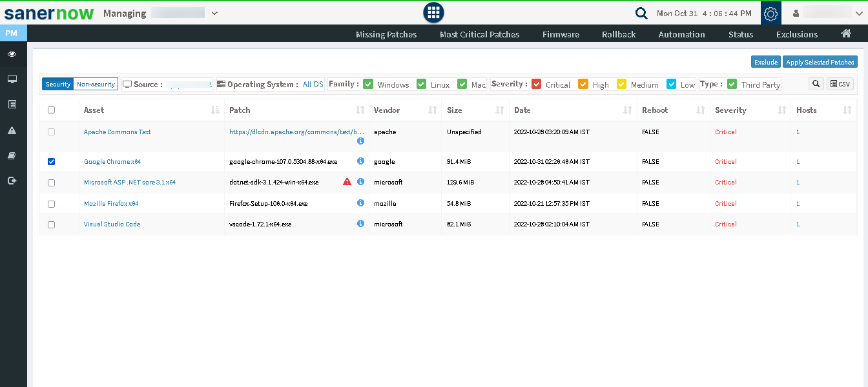Click info icon for Google Chrome patch
This screenshot has width=868, height=387.
[x=360, y=161]
